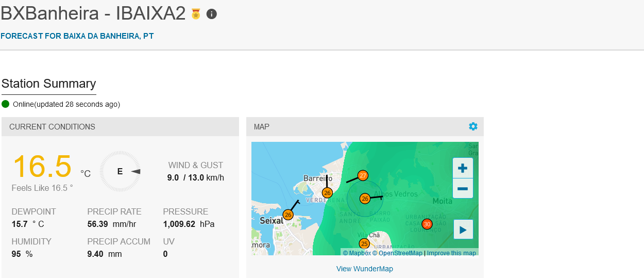Click the dewpoint value 15.7

(x=20, y=224)
